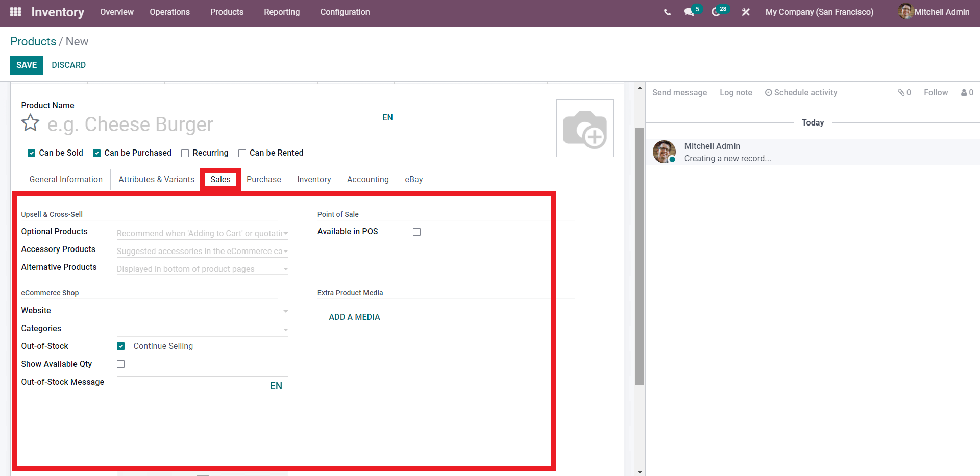Click Mitchell Admin avatar in top bar
The height and width of the screenshot is (476, 980).
pos(905,11)
